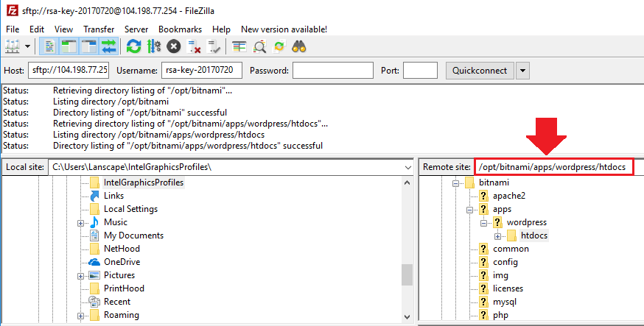Open the Help menu
The height and width of the screenshot is (326, 644).
pyautogui.click(x=221, y=29)
